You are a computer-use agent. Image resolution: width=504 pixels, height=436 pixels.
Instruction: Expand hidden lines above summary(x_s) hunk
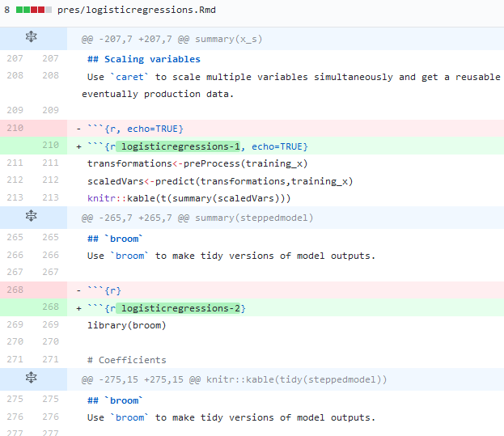[x=32, y=36]
